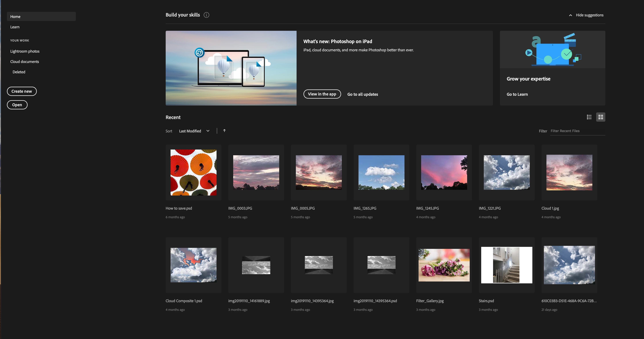Open the How to save.psd thumbnail
This screenshot has width=644, height=339.
(193, 172)
